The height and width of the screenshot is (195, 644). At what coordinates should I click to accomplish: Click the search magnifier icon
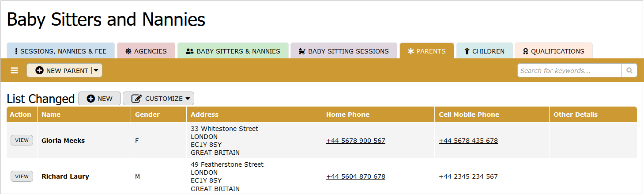point(629,70)
